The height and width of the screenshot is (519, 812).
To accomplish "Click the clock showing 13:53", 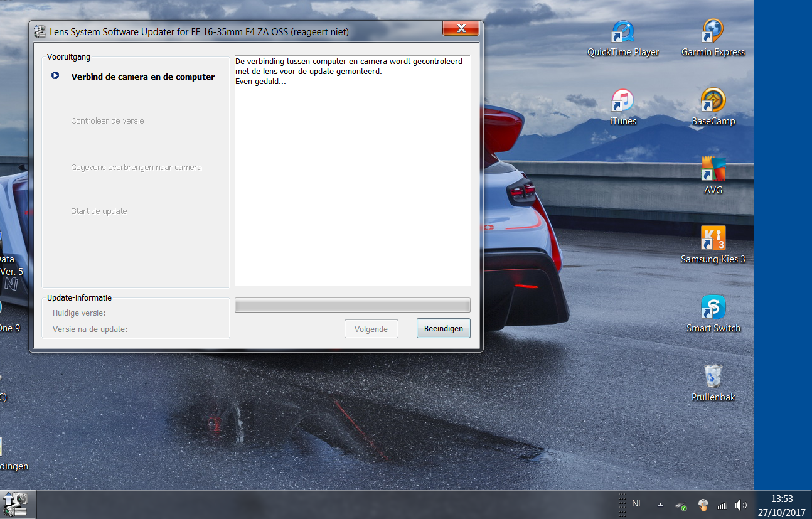I will click(781, 505).
